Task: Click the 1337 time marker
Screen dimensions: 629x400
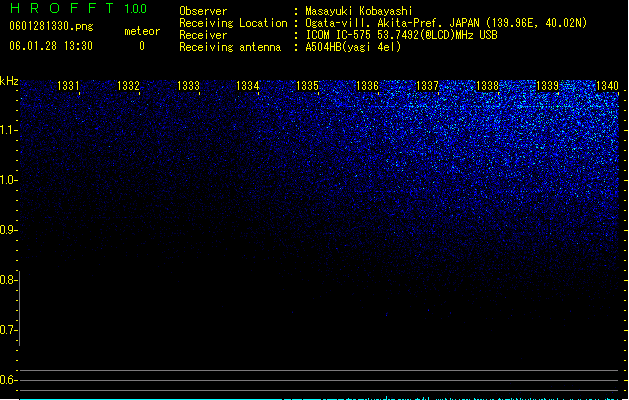Action: (x=428, y=86)
